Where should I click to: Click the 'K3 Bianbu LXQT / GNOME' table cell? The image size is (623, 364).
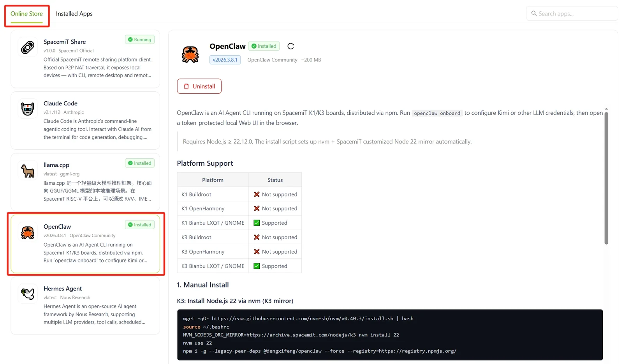coord(213,266)
